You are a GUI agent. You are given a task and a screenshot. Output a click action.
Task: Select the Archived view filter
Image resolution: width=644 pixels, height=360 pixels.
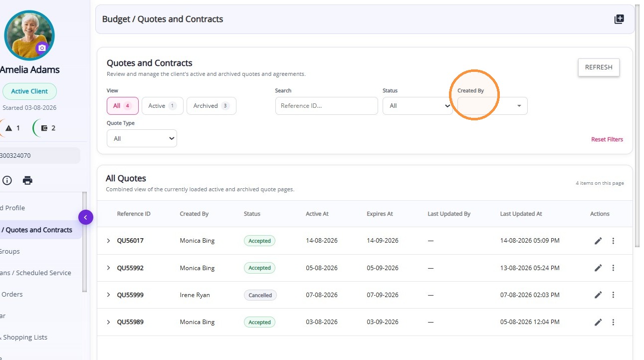click(212, 106)
